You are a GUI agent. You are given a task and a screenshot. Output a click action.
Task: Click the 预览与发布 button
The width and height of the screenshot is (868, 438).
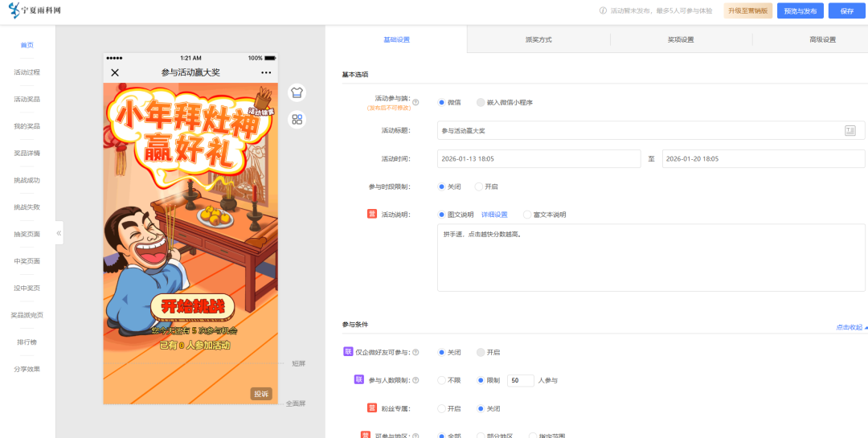[800, 11]
